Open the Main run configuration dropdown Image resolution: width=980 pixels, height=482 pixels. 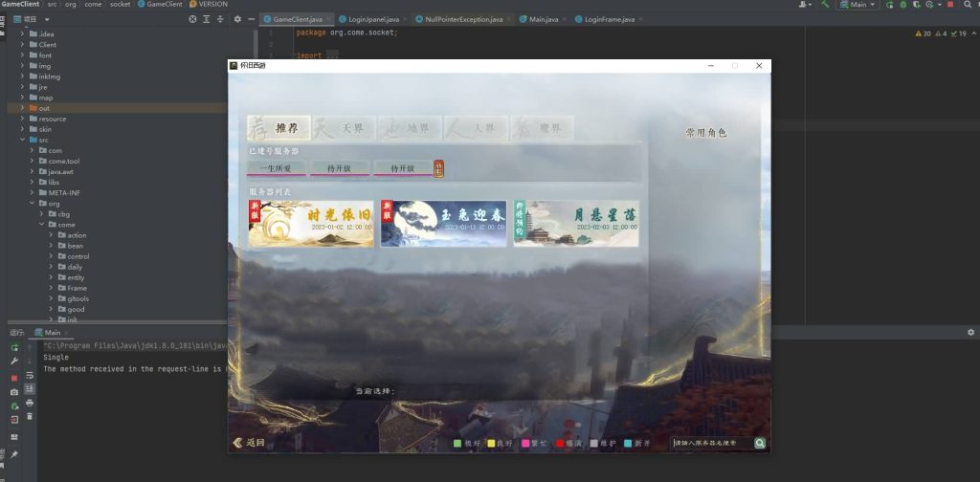coord(858,5)
